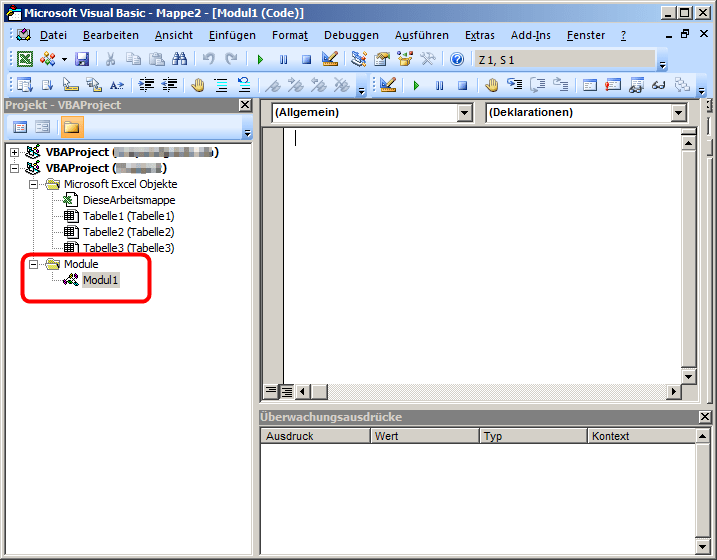Toggle bookmark using the flag icon
The width and height of the screenshot is (717, 560).
tap(273, 85)
